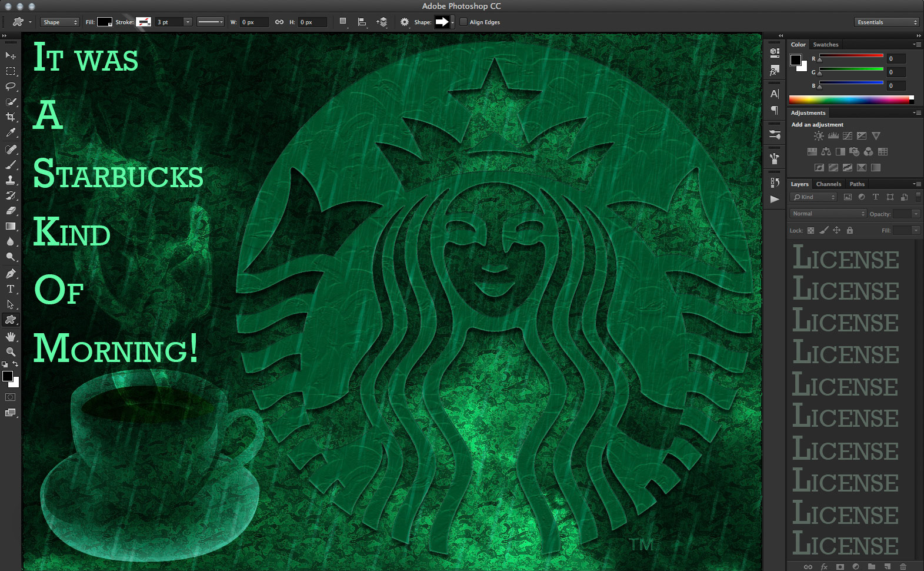924x571 pixels.
Task: Toggle adjustment layer filter
Action: click(862, 197)
